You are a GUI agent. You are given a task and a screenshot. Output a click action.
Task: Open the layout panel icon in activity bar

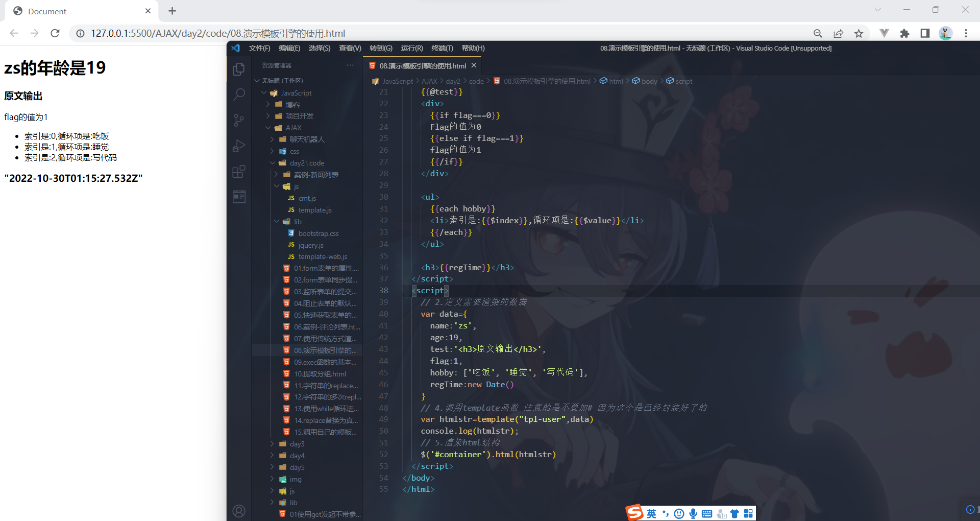[239, 197]
